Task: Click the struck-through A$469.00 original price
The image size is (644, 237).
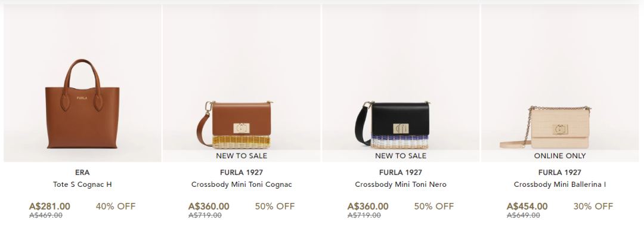Action: click(46, 215)
